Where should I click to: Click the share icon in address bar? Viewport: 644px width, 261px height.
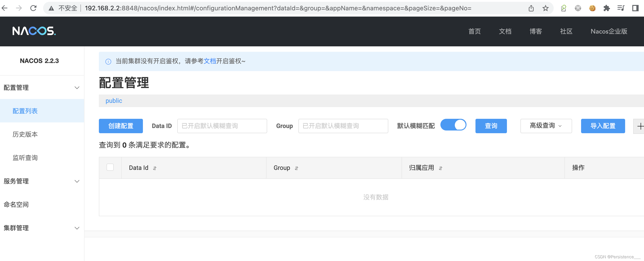[x=531, y=8]
